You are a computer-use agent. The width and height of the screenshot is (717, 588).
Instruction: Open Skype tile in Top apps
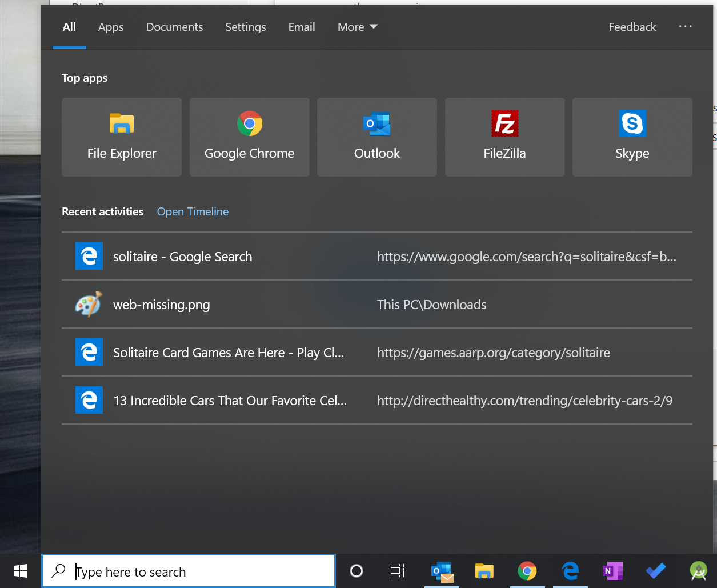[x=632, y=137]
